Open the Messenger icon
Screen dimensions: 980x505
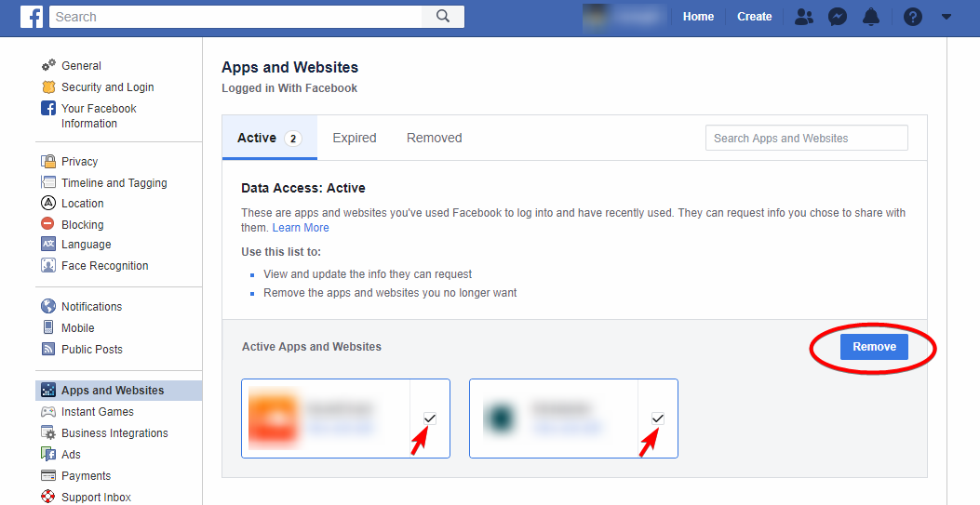point(838,17)
